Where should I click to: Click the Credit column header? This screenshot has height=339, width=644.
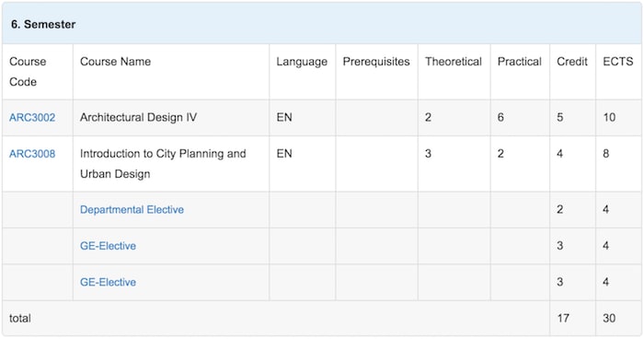(x=572, y=62)
